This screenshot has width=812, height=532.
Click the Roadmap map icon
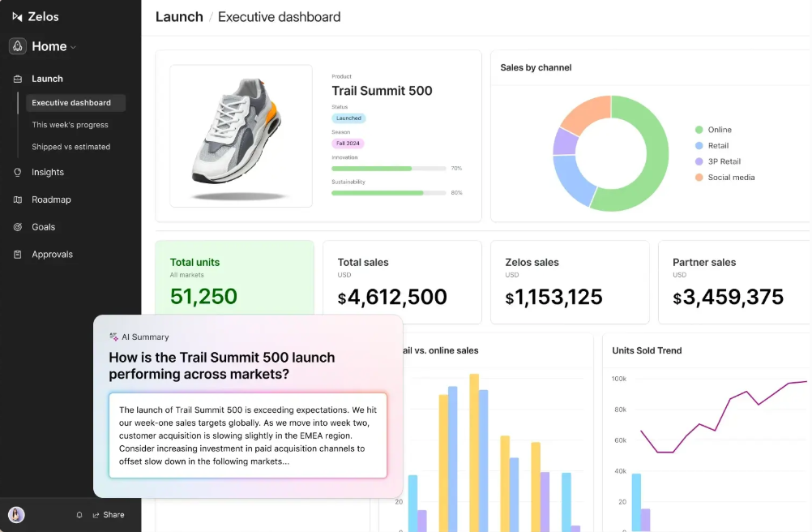tap(18, 199)
